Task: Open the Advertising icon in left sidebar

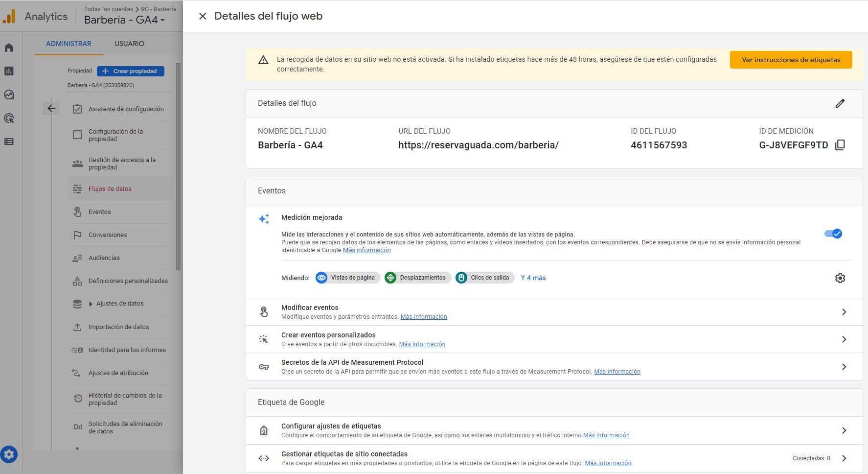Action: (9, 118)
